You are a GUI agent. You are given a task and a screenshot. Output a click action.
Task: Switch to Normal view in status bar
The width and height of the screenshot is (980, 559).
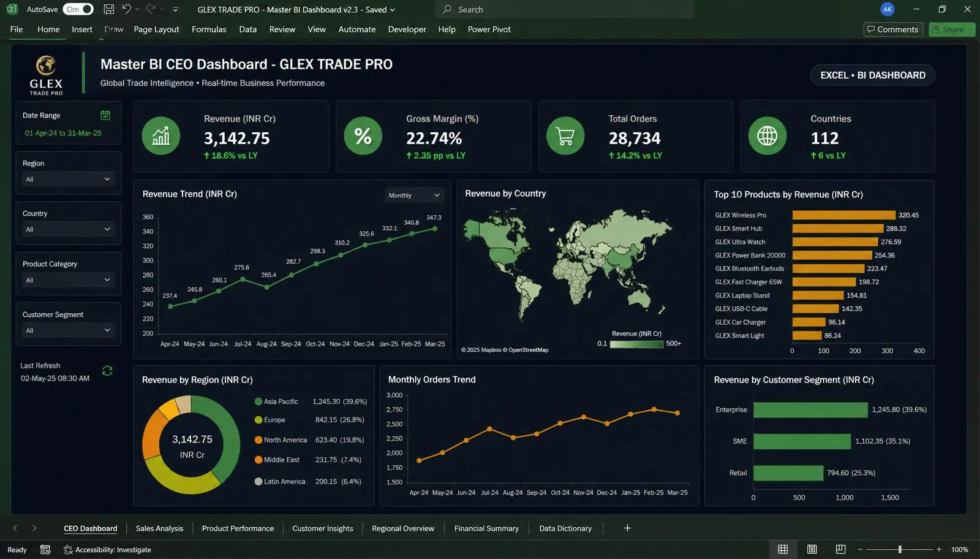(x=783, y=549)
